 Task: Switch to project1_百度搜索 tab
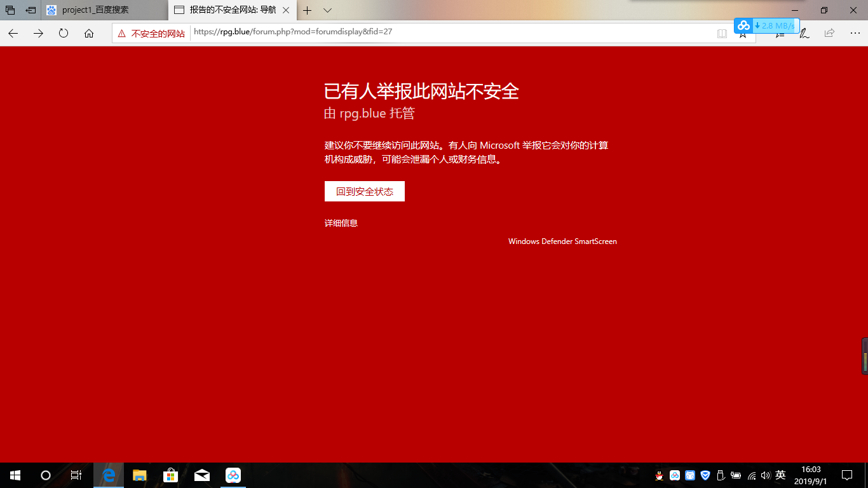tap(105, 10)
